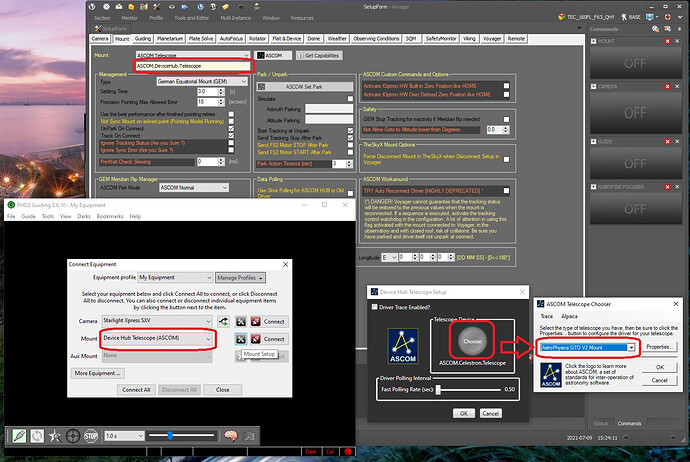Image resolution: width=690 pixels, height=462 pixels.
Task: Open the Tools and Editor menu
Action: [x=191, y=18]
